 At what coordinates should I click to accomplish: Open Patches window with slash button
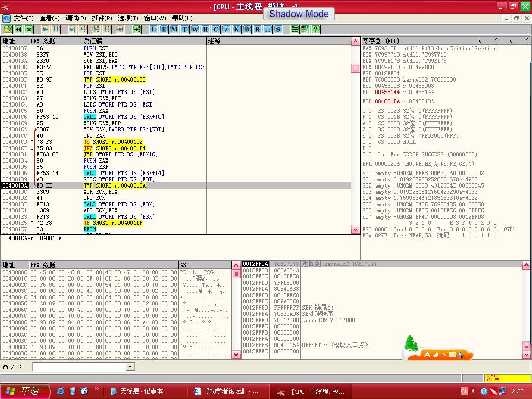pyautogui.click(x=227, y=29)
